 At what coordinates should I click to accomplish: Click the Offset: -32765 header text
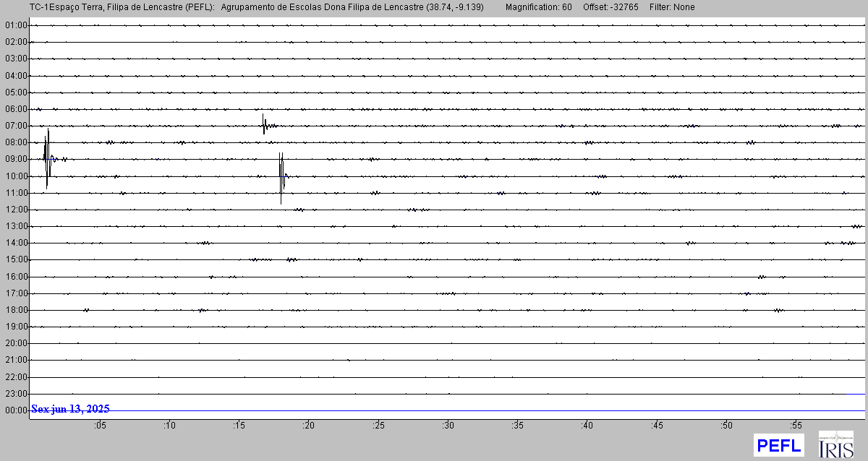click(609, 7)
